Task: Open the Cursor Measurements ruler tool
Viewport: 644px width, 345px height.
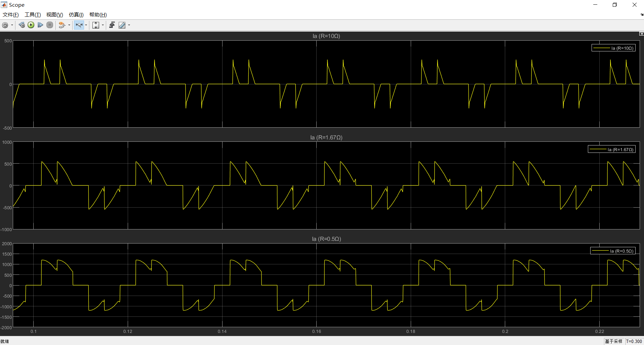Action: [x=122, y=25]
